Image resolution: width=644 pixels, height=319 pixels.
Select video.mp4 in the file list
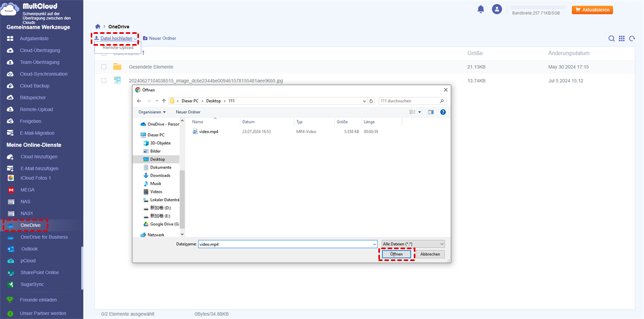(x=208, y=132)
